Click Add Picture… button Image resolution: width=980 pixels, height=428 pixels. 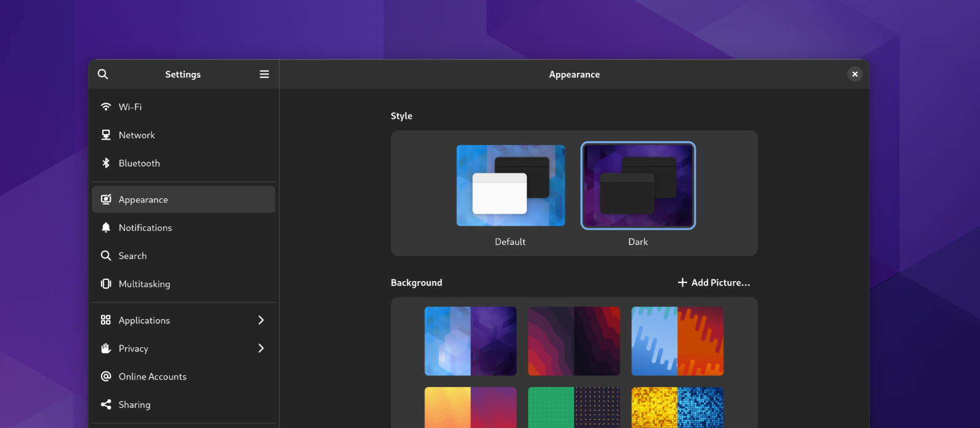point(714,282)
